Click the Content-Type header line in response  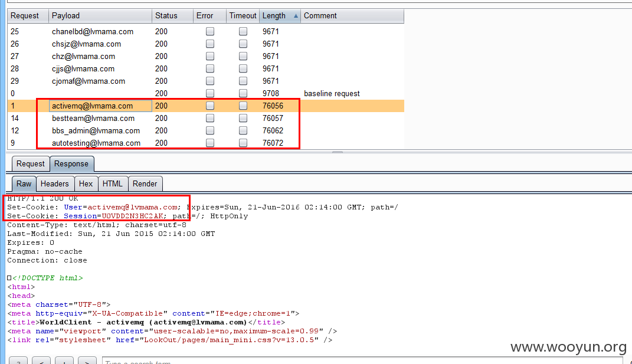click(x=97, y=225)
